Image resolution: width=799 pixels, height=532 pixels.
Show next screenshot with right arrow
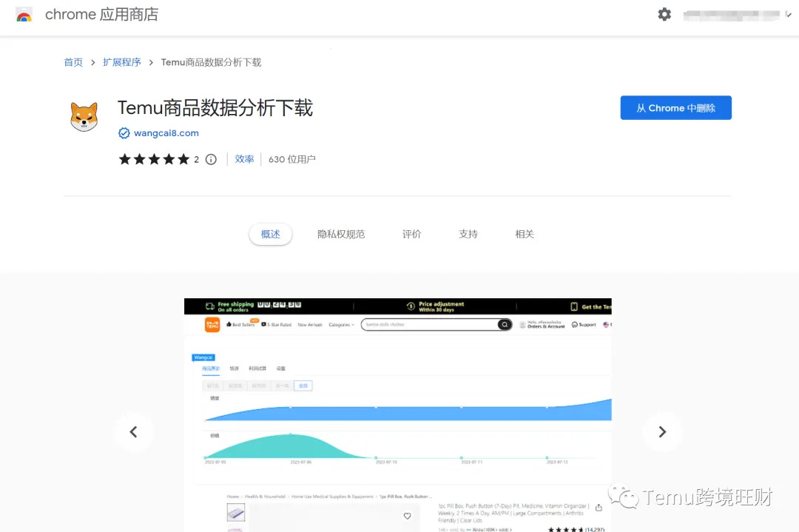coord(662,431)
